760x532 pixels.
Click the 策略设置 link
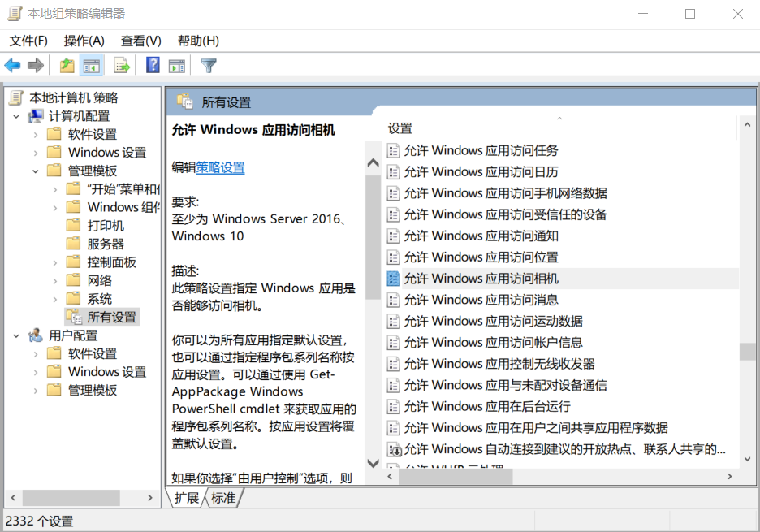click(x=220, y=168)
